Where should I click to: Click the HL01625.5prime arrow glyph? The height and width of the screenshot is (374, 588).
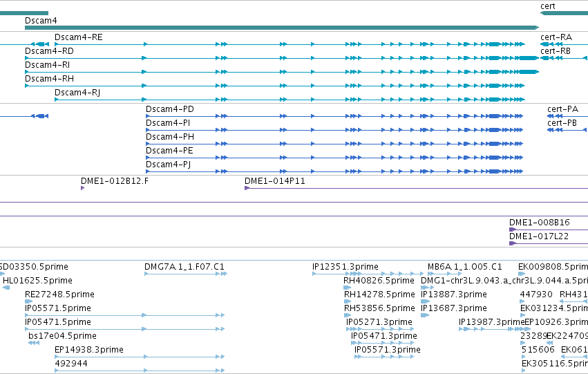(x=6, y=288)
